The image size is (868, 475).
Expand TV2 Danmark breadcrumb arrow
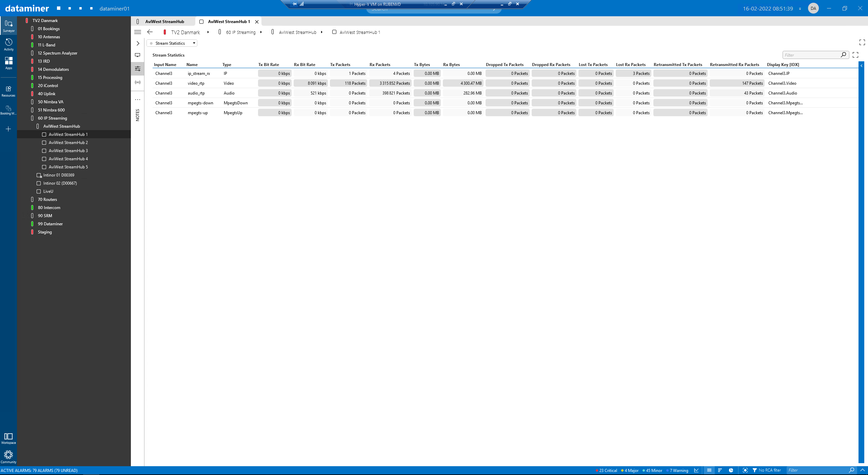coord(208,32)
